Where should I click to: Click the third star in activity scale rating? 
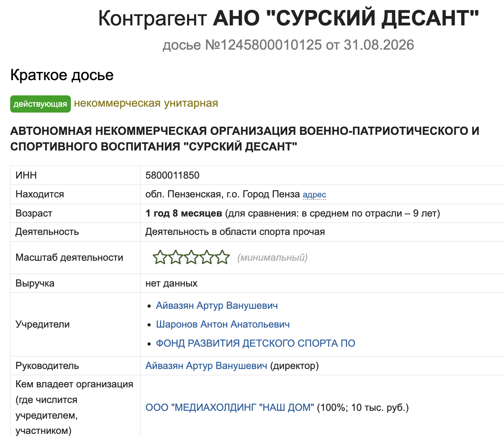pos(191,257)
